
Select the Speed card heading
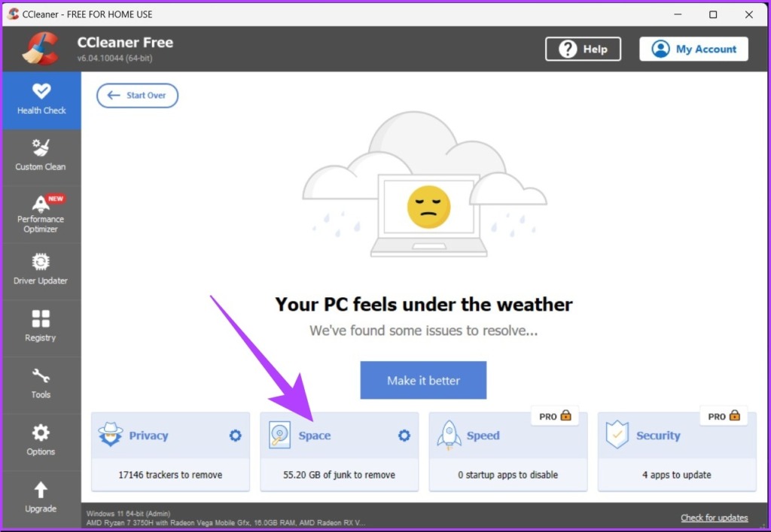tap(483, 435)
